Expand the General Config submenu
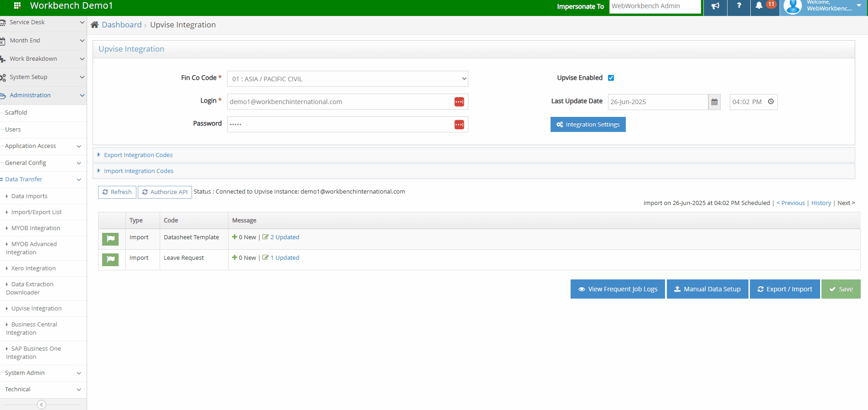The image size is (868, 410). [79, 163]
